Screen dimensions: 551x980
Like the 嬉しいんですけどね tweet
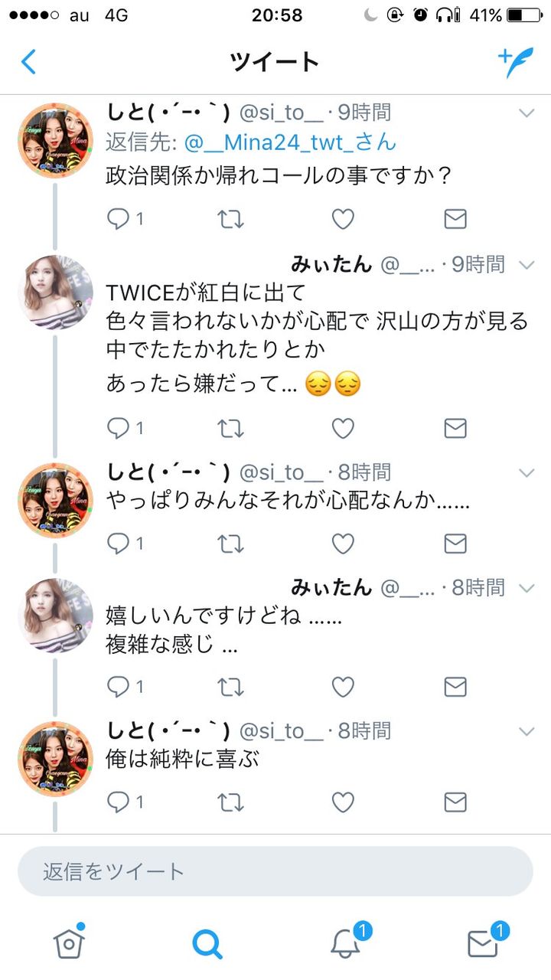tap(343, 686)
